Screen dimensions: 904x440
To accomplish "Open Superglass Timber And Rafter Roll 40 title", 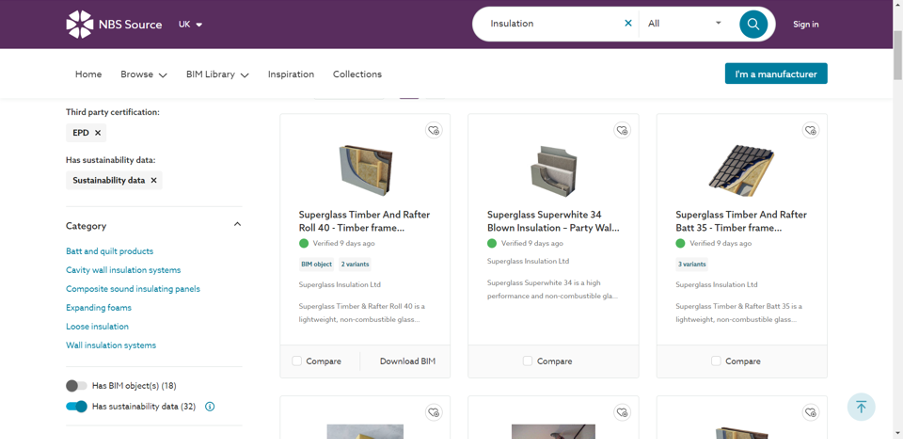I will (x=364, y=221).
